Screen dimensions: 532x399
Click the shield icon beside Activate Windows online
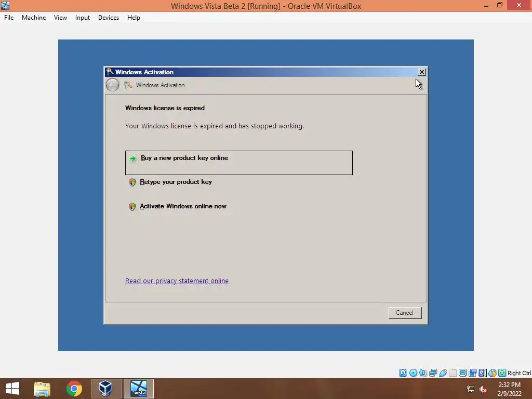[x=132, y=207]
